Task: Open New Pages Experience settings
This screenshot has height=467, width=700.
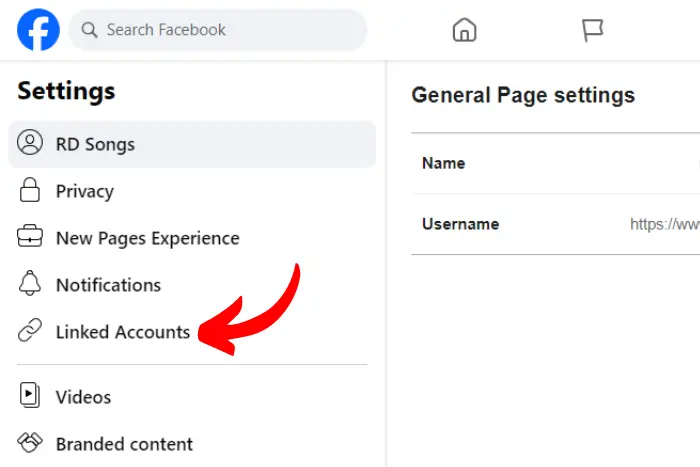Action: [192, 238]
